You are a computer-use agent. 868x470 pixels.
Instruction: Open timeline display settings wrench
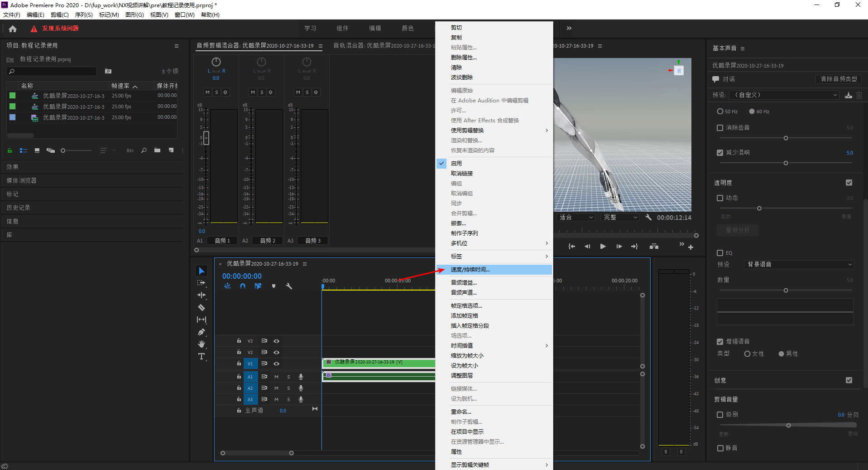289,286
